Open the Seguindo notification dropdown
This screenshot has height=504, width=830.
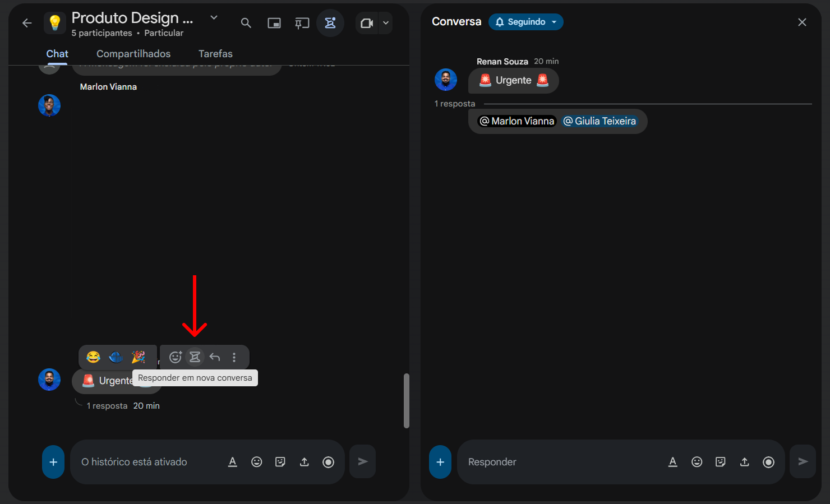pos(525,22)
